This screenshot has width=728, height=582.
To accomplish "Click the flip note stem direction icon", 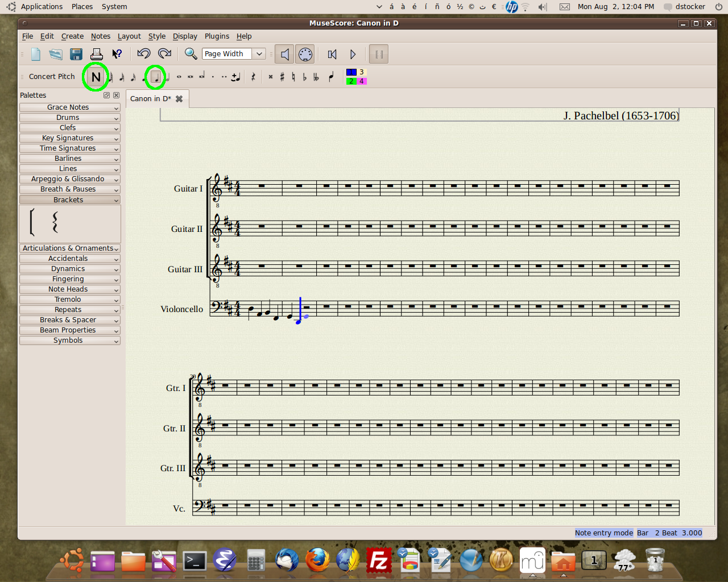I will (x=330, y=77).
